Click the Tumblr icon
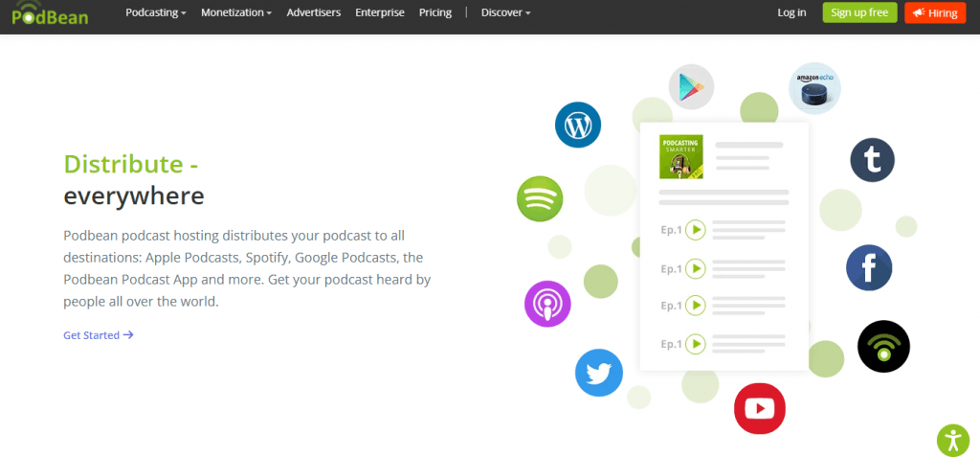980x457 pixels. [x=873, y=160]
